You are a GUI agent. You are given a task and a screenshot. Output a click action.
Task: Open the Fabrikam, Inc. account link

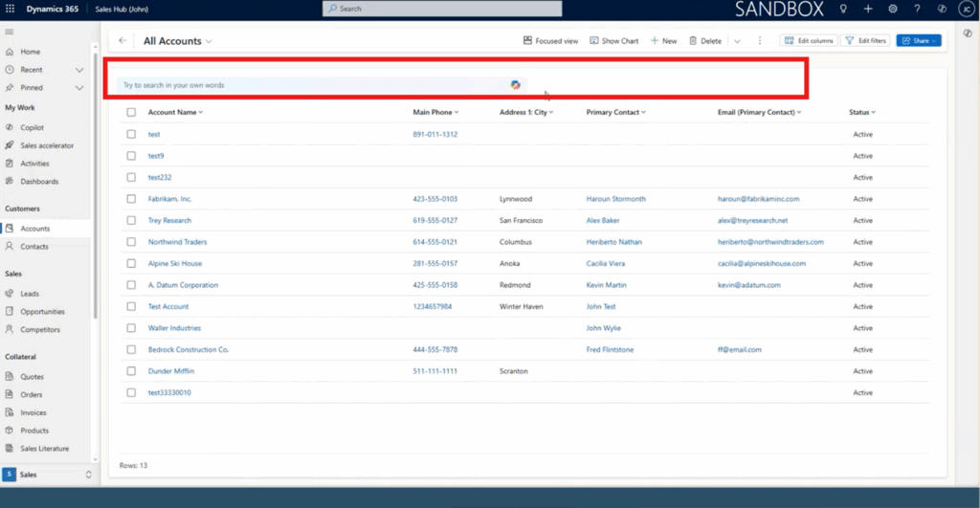pyautogui.click(x=169, y=199)
